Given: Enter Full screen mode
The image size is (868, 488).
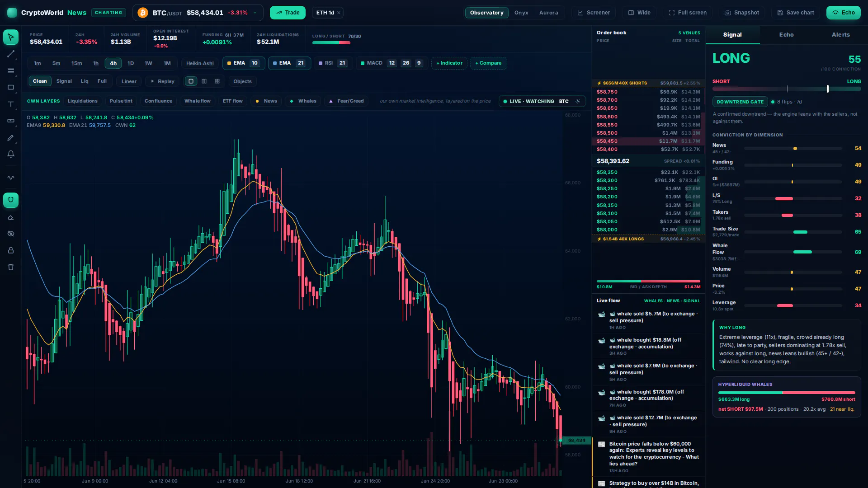Looking at the screenshot, I should tap(688, 13).
